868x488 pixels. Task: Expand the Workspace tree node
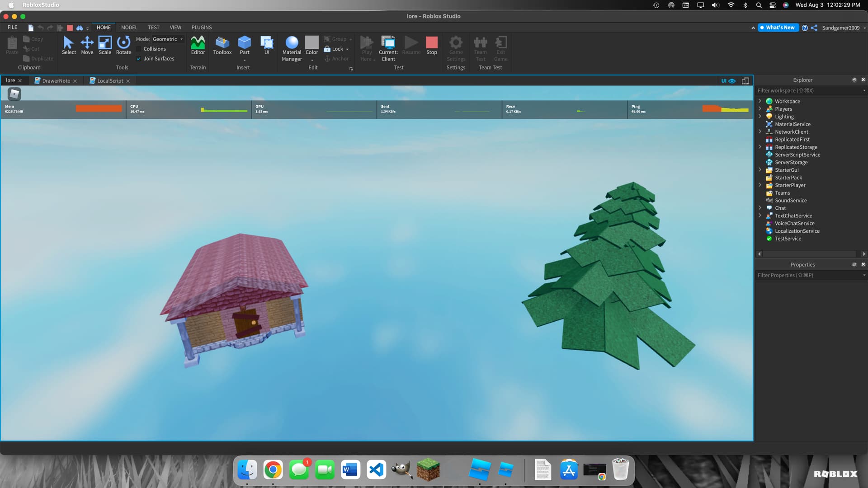tap(760, 101)
